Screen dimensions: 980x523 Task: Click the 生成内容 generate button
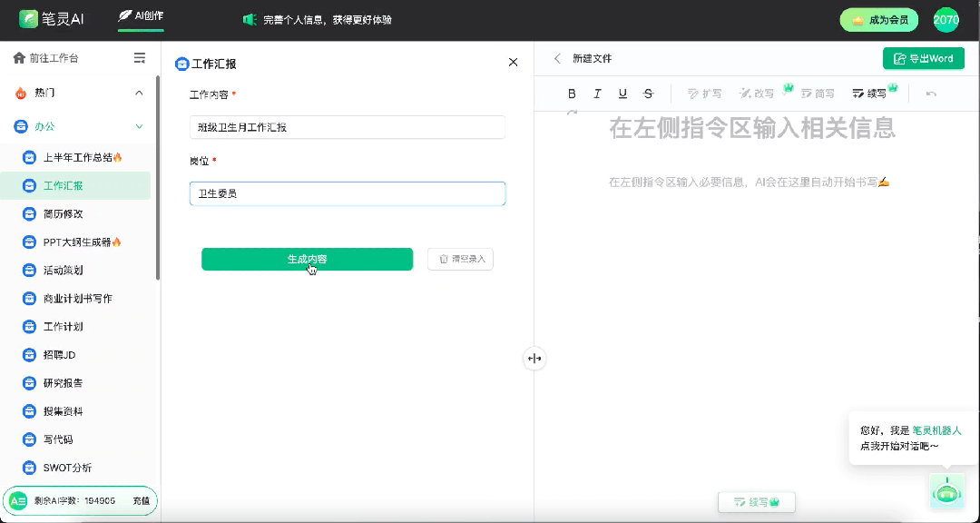tap(307, 259)
